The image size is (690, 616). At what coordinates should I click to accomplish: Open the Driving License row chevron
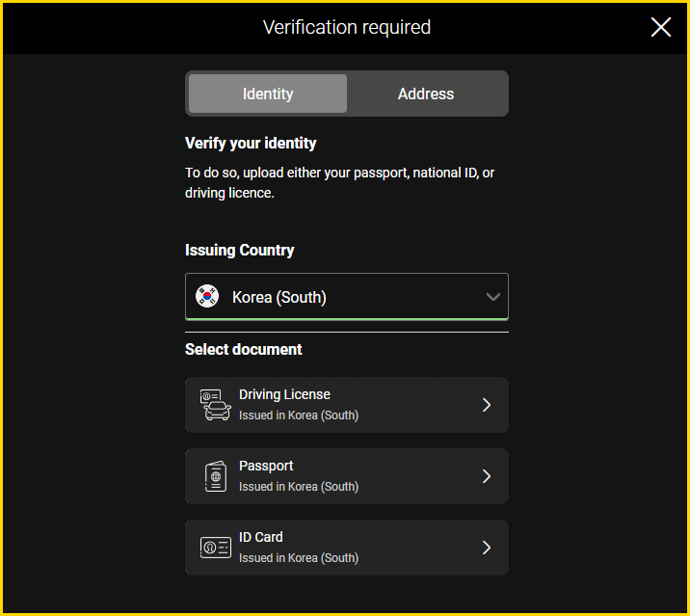487,405
